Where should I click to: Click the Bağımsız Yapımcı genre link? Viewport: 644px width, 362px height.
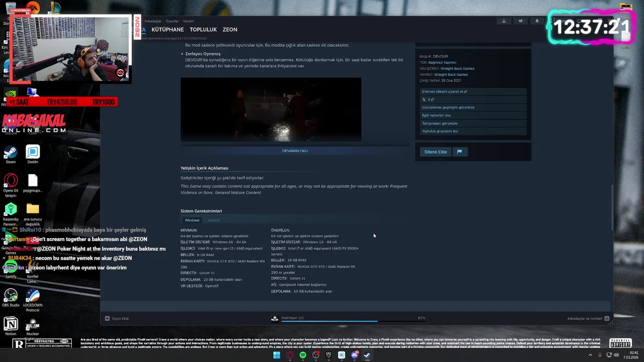pos(442,62)
